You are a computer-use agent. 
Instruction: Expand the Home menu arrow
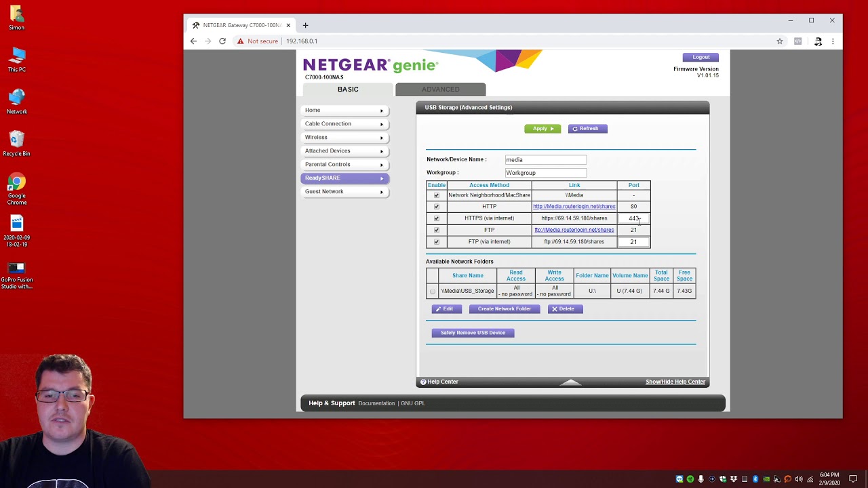[381, 110]
